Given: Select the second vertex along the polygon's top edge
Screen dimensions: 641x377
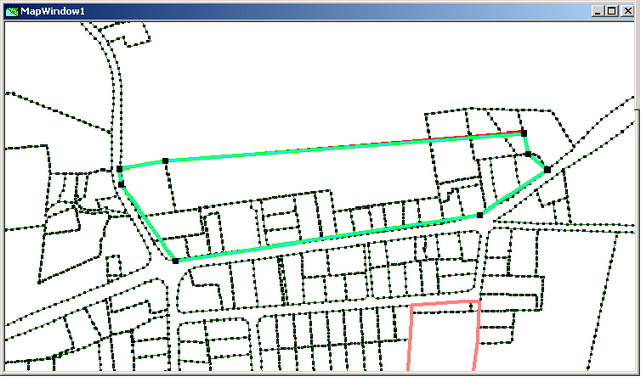Looking at the screenshot, I should point(165,161).
